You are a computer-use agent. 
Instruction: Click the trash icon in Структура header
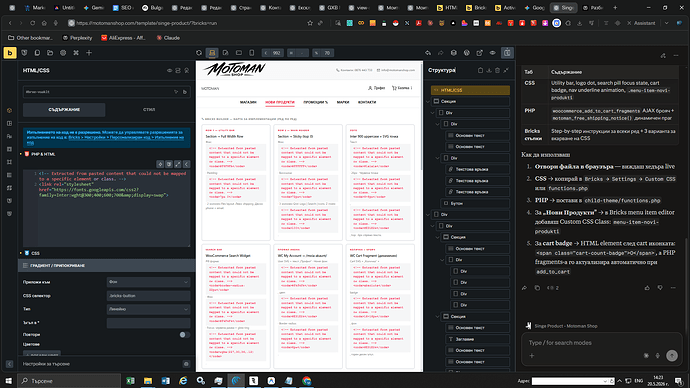[x=497, y=70]
